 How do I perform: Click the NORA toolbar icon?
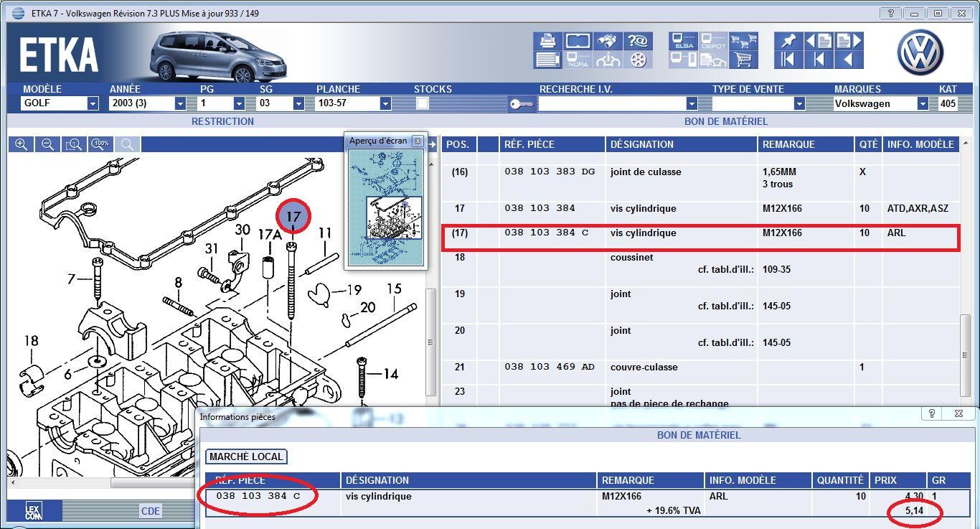click(578, 60)
